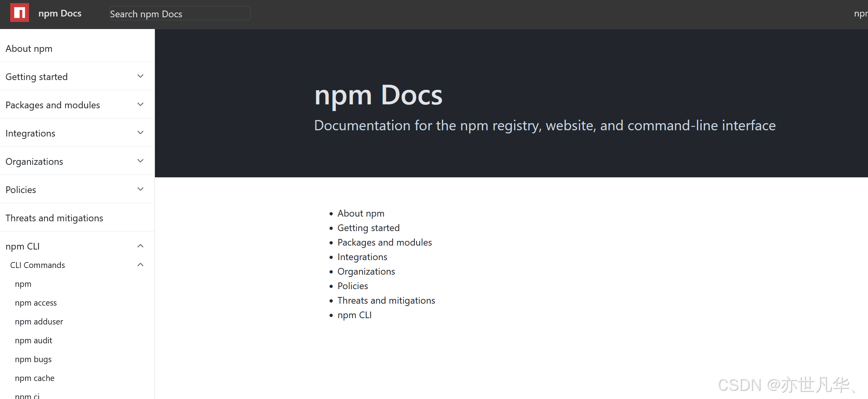Select npm cache in the sidebar
The image size is (868, 399).
(35, 378)
